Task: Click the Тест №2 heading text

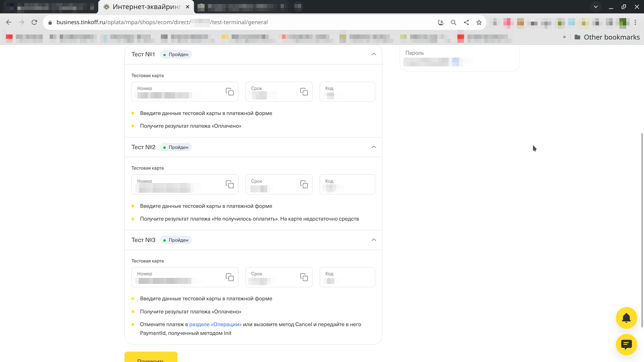Action: coord(144,147)
